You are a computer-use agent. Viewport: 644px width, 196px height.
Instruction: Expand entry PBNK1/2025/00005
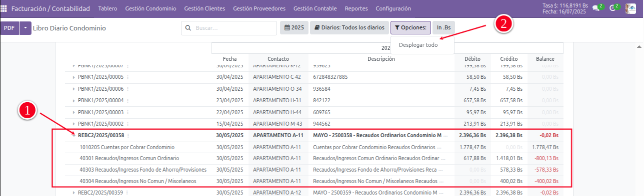(74, 77)
